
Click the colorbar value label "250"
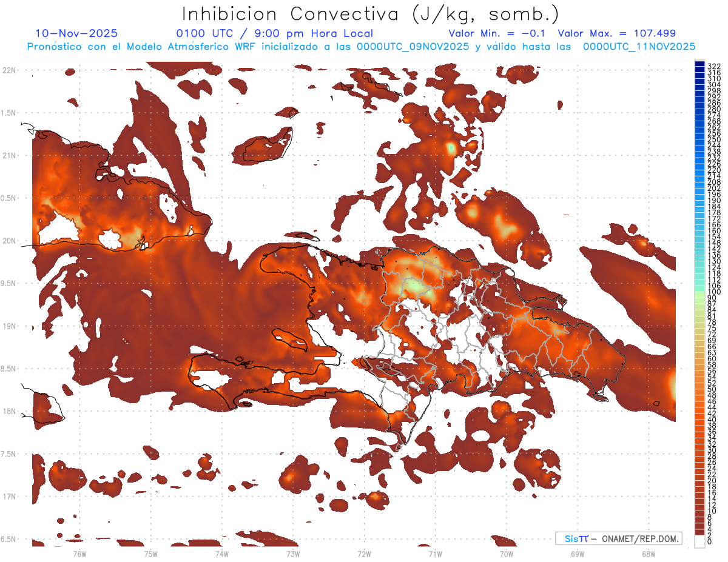pos(714,139)
